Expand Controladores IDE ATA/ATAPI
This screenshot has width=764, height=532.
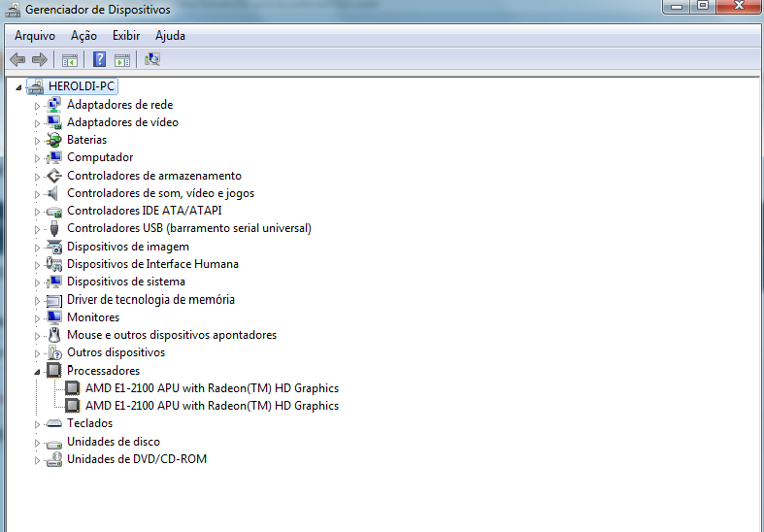coord(37,212)
